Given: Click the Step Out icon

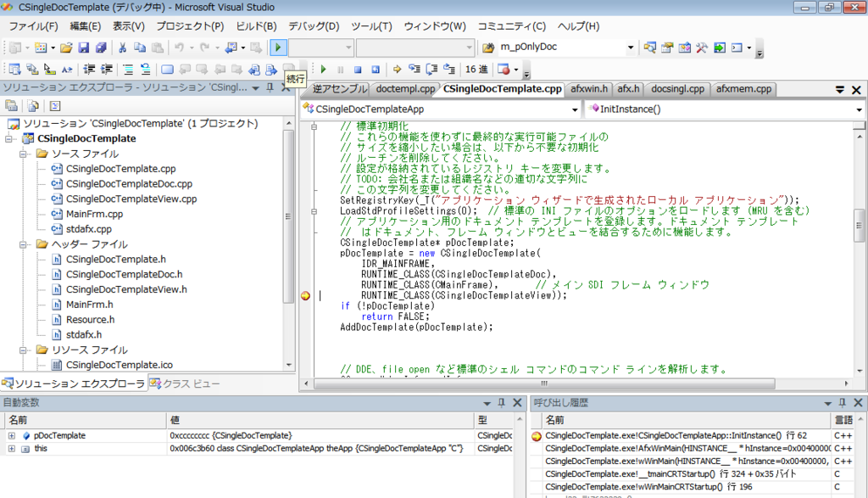Looking at the screenshot, I should pos(449,70).
